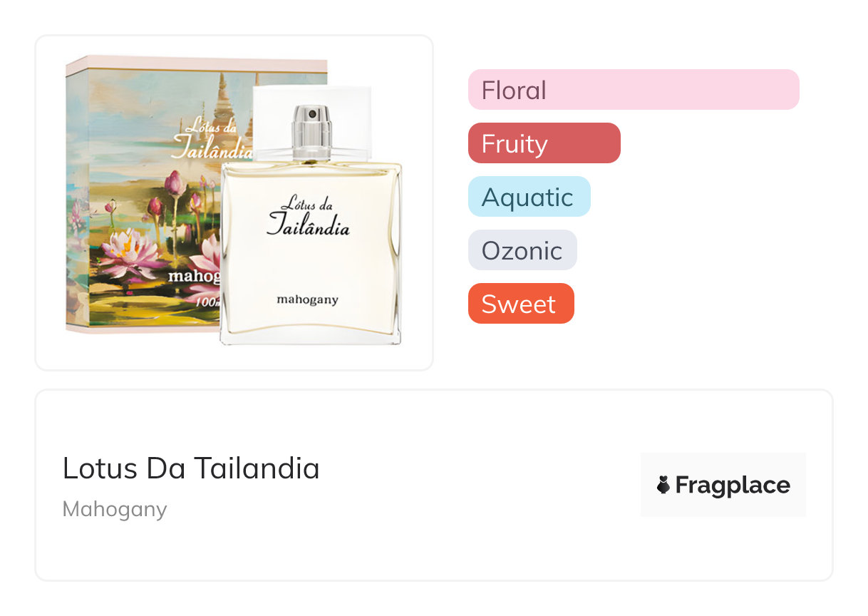Open the Fragplace logo link

pos(723,485)
